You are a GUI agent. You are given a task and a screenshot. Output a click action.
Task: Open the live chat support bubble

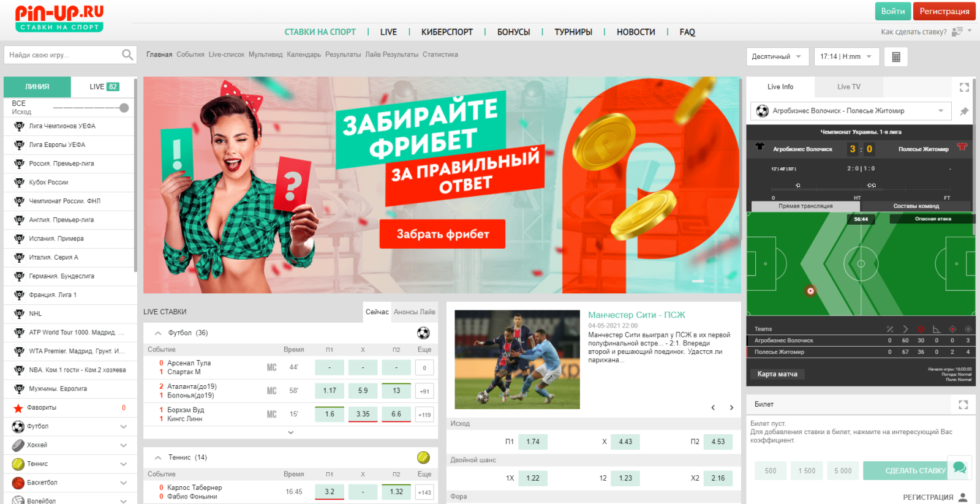[960, 468]
